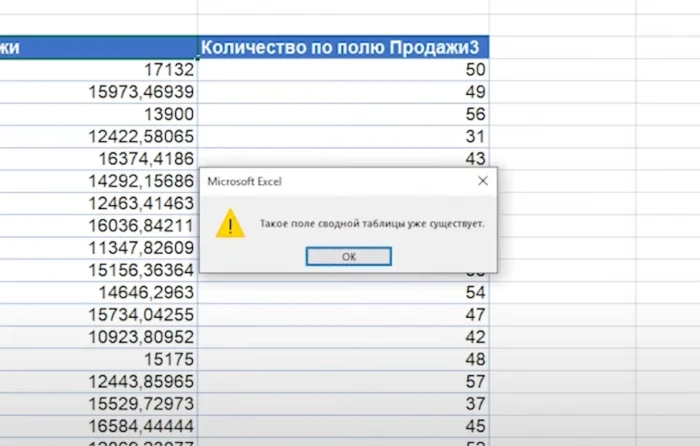Image resolution: width=700 pixels, height=446 pixels.
Task: Click OK in the Microsoft Excel dialog
Action: point(348,257)
